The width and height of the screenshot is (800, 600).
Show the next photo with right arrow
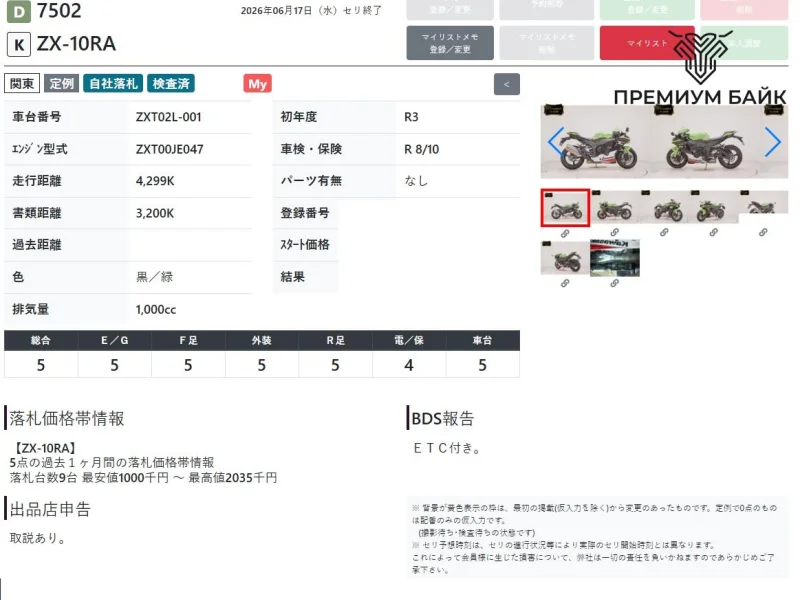(x=772, y=141)
